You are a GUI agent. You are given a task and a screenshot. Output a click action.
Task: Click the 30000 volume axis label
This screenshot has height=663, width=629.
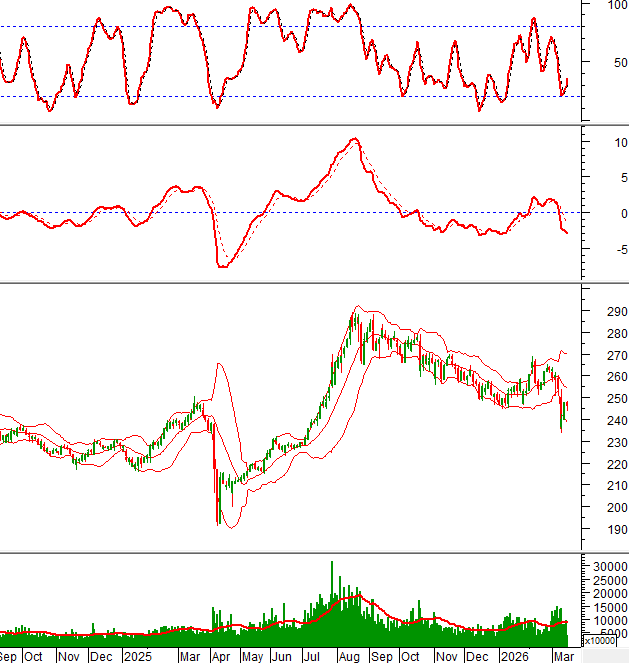599,566
